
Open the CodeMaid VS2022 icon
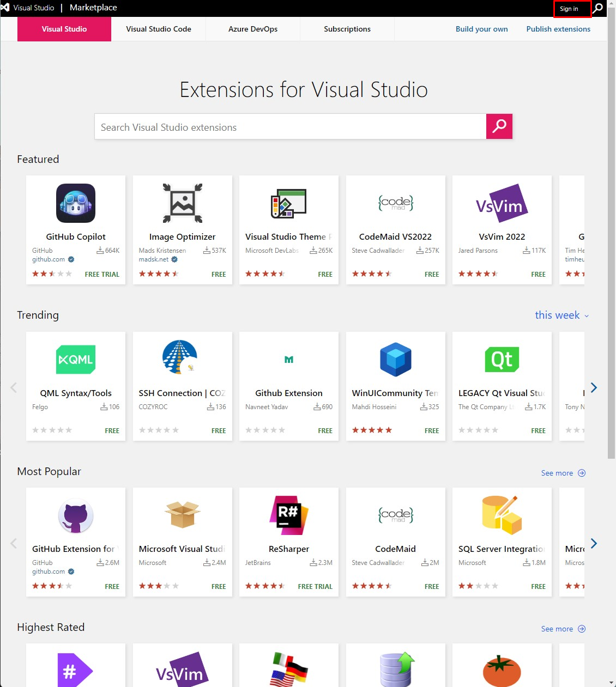click(396, 203)
